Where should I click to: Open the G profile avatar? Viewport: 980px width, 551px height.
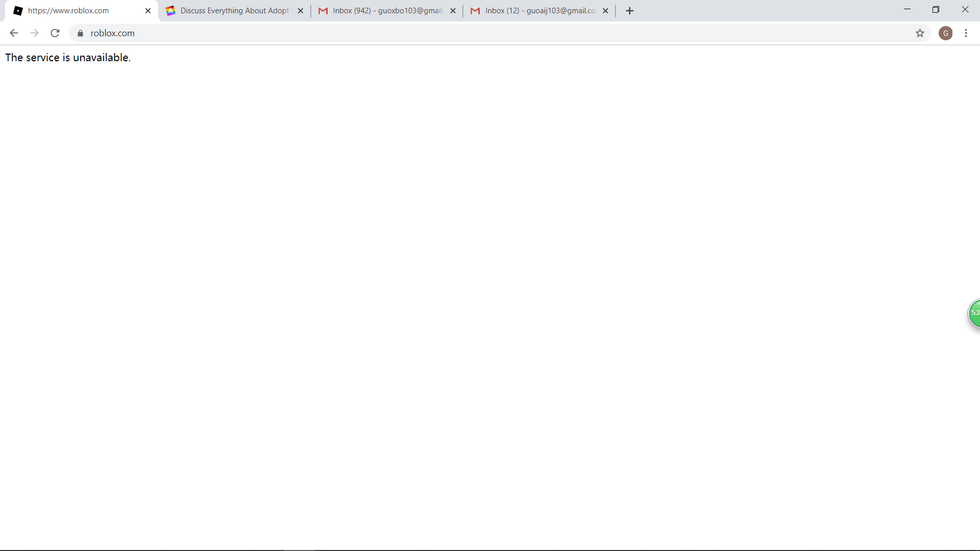pyautogui.click(x=945, y=33)
